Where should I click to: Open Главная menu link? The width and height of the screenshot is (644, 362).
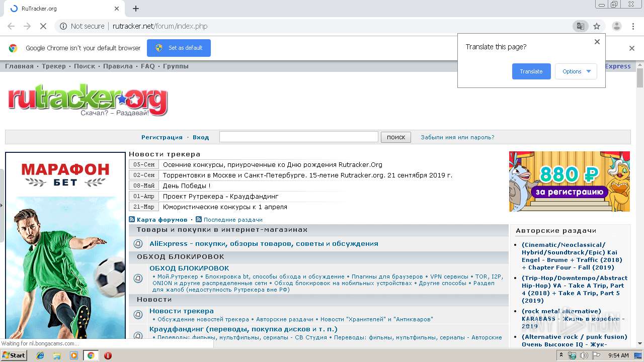point(19,66)
